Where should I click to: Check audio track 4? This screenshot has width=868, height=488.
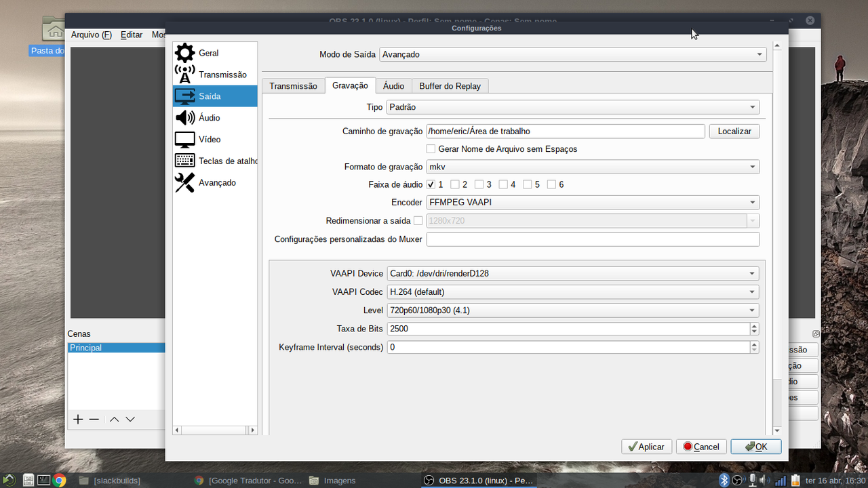tap(503, 184)
